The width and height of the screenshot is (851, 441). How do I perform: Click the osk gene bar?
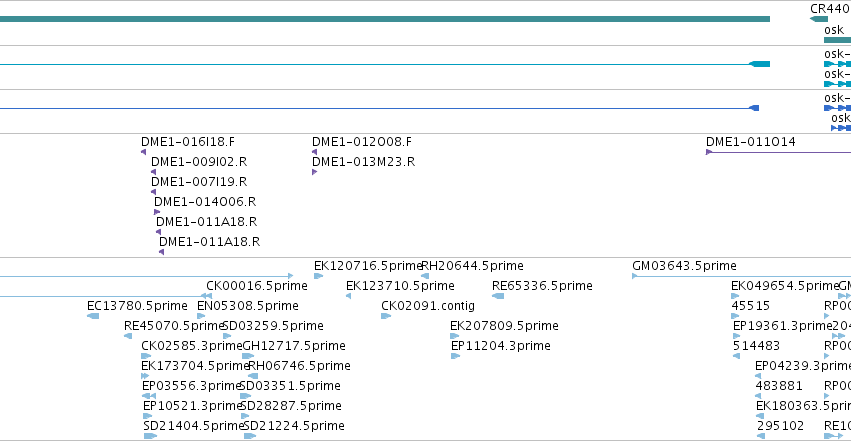(837, 40)
